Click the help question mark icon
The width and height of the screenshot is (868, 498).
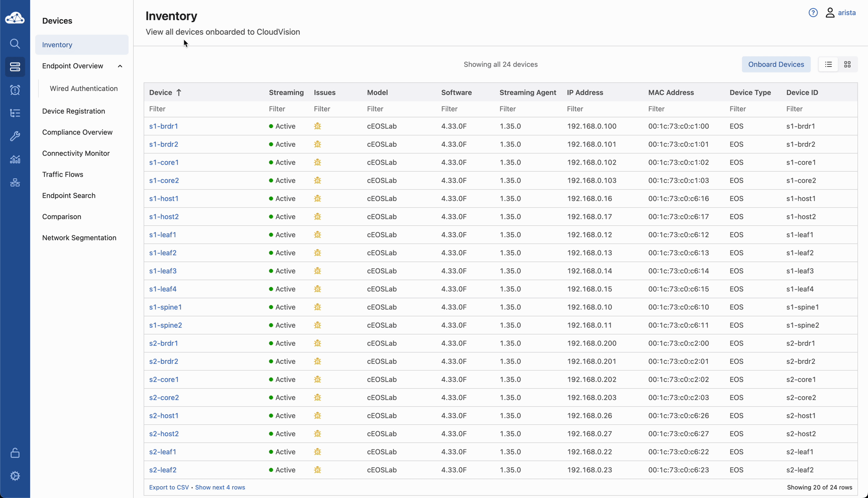813,13
